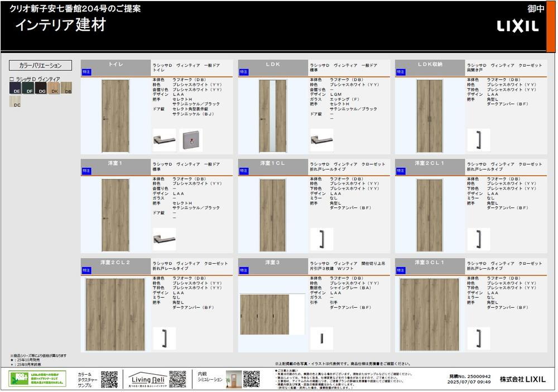This screenshot has width=558, height=392.
Task: Open the LDK収納 closet door preview
Action: coord(430,116)
